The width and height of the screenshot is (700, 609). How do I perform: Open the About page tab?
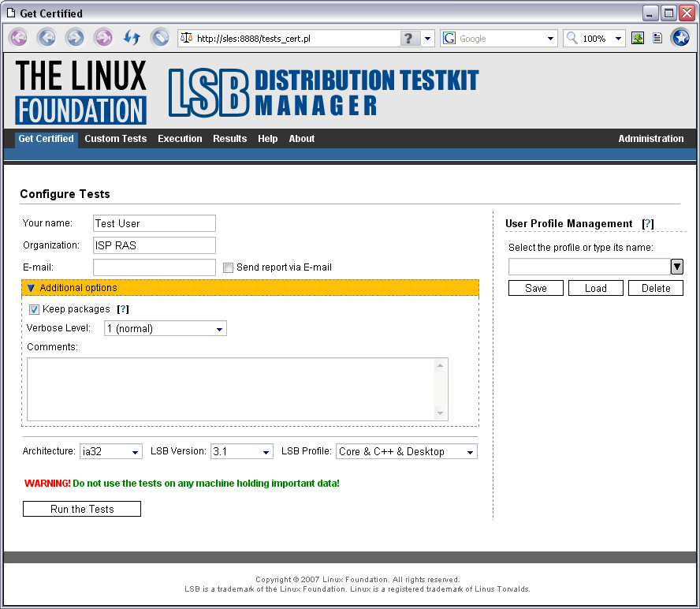(x=302, y=139)
